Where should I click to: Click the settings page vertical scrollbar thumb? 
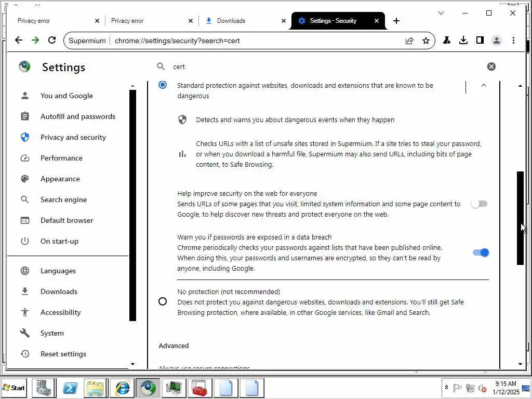[x=520, y=218]
